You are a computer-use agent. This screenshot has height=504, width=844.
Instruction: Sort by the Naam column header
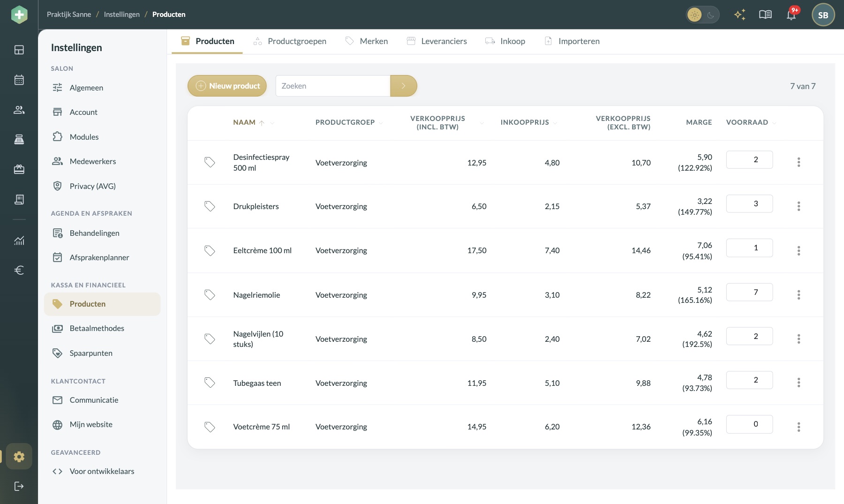point(244,122)
